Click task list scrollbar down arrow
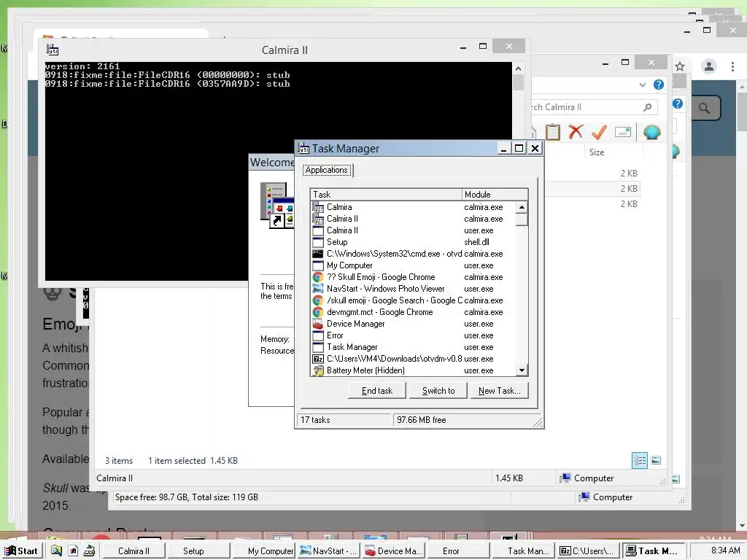The height and width of the screenshot is (560, 747). pyautogui.click(x=522, y=370)
